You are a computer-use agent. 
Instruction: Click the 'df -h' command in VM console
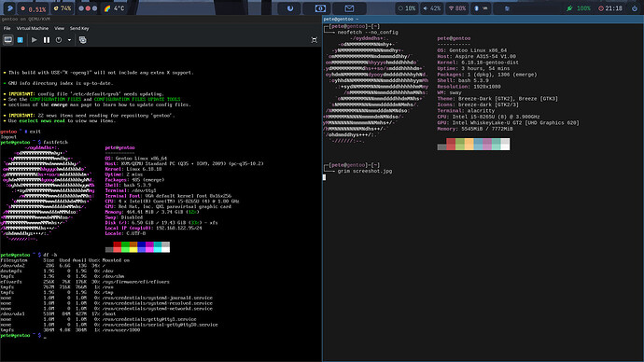49,255
